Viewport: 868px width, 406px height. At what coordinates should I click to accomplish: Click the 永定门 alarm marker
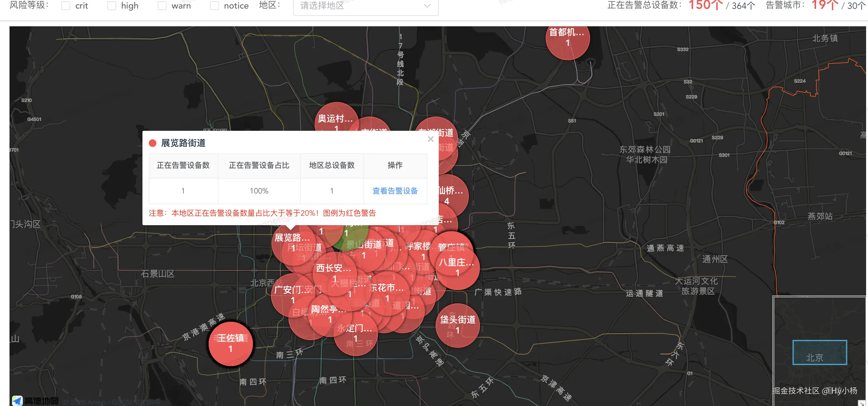click(x=355, y=333)
